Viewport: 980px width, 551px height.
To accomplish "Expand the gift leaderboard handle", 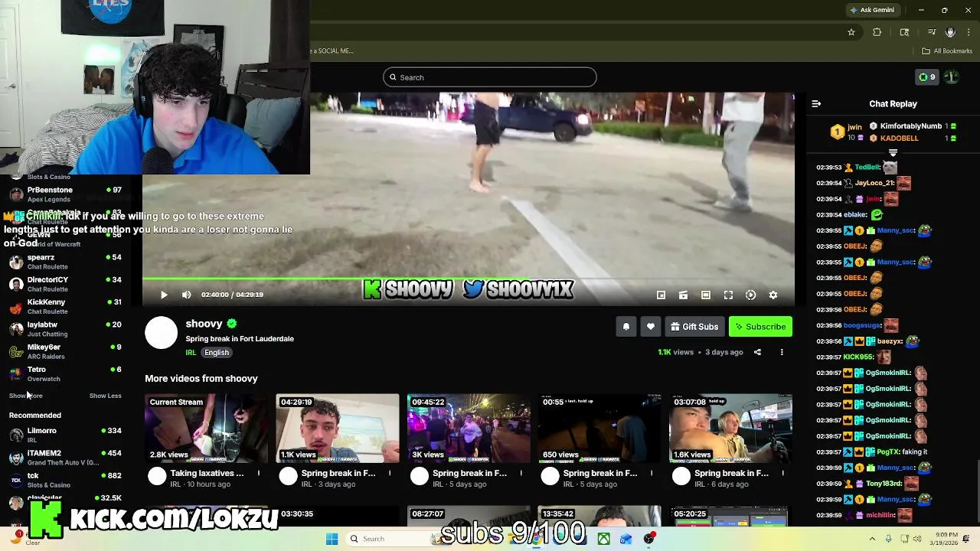I will pos(893,153).
